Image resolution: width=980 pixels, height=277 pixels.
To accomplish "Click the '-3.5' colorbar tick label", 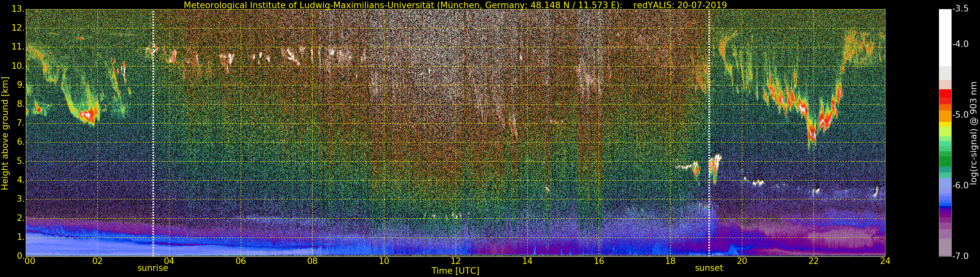I will point(960,9).
